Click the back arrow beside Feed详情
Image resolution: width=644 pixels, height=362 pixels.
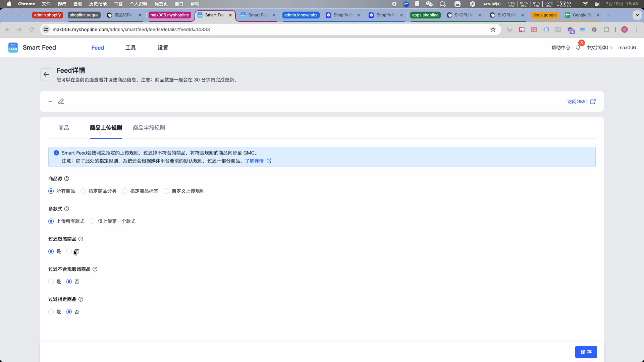coord(46,74)
